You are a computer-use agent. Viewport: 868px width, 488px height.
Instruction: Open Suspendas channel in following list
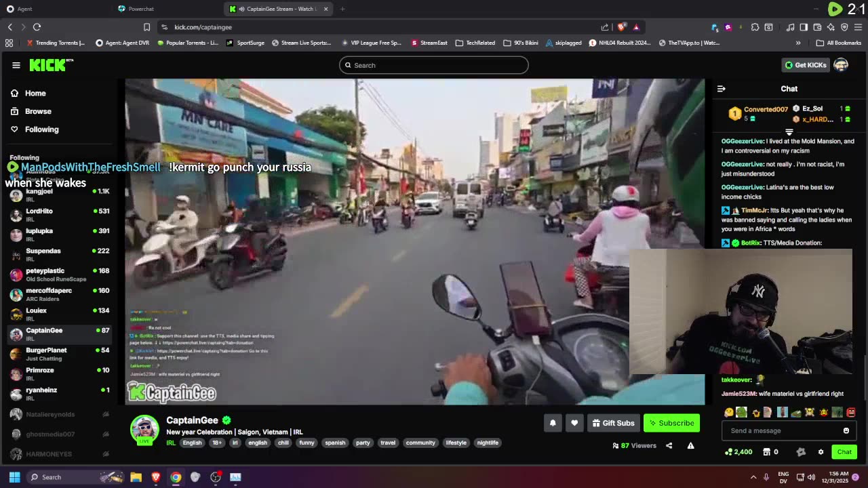click(60, 254)
